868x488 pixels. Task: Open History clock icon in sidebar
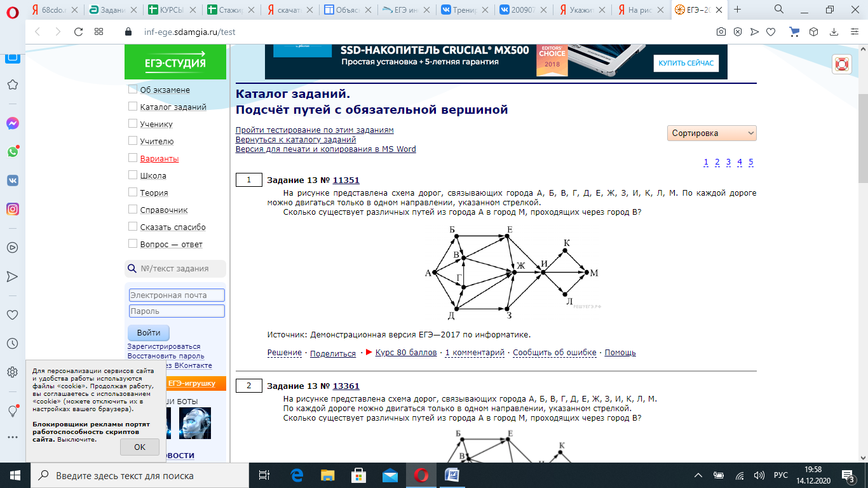point(12,344)
